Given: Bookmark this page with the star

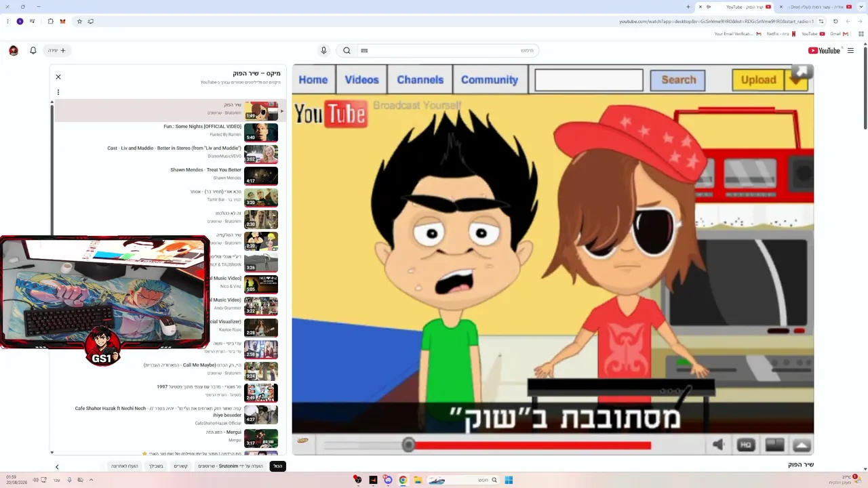Looking at the screenshot, I should [x=79, y=21].
